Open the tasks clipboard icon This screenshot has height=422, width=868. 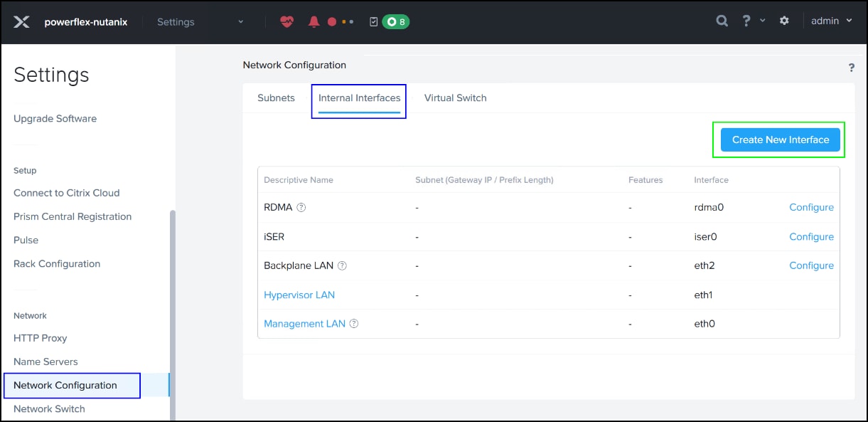374,21
